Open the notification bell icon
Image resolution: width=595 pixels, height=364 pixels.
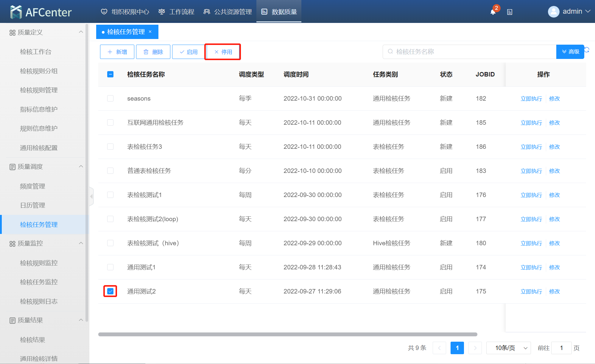[x=493, y=12]
